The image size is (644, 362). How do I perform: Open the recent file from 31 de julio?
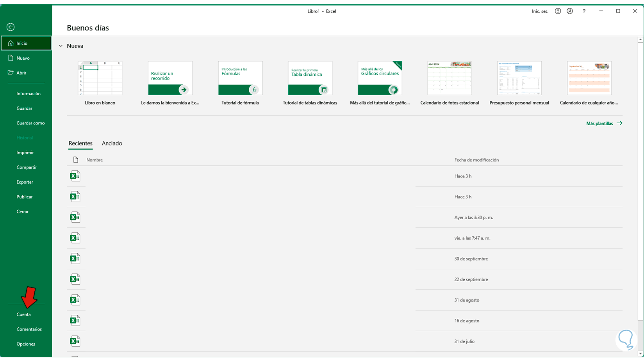click(344, 341)
